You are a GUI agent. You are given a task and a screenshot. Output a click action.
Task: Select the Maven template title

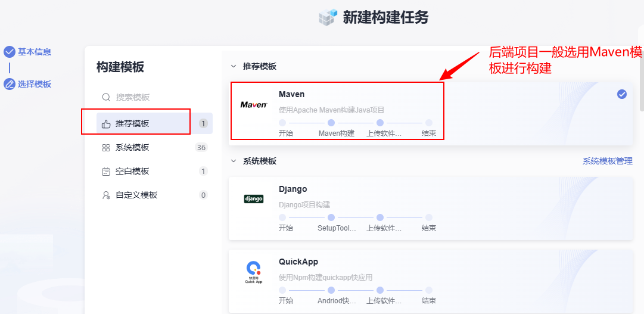(291, 94)
